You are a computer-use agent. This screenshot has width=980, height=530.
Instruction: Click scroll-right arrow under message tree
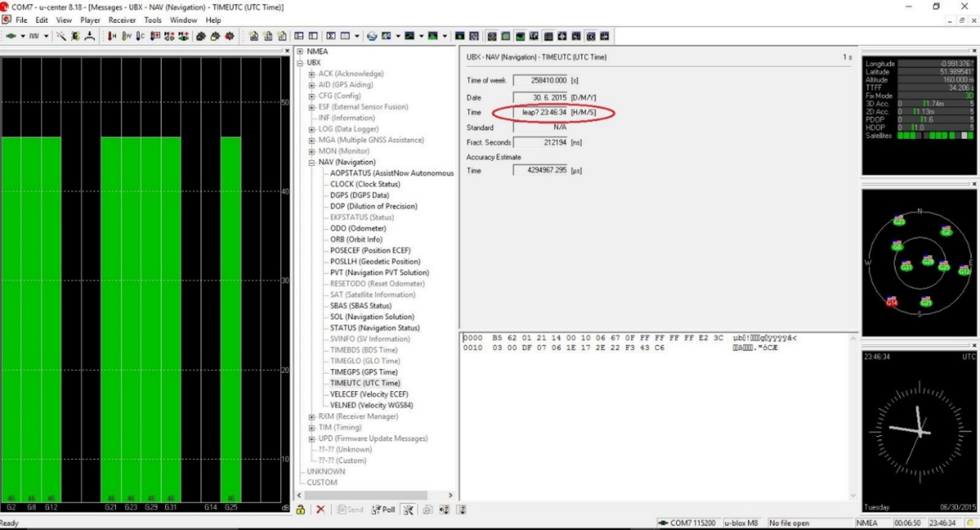tap(451, 495)
